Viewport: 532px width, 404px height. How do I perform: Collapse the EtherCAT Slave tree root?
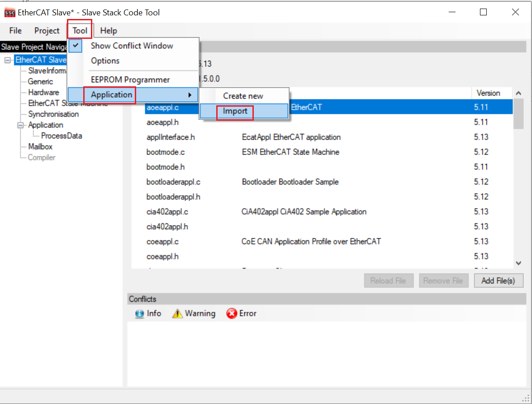[7, 60]
